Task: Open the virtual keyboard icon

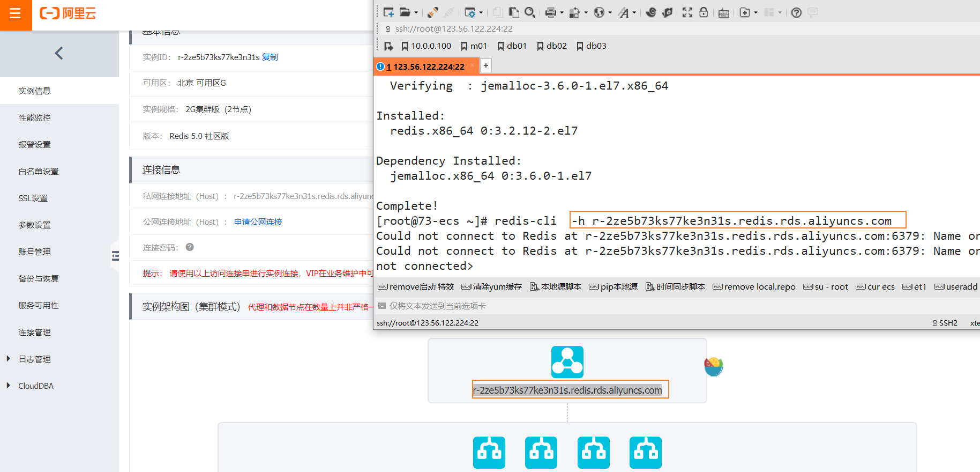Action: [724, 13]
